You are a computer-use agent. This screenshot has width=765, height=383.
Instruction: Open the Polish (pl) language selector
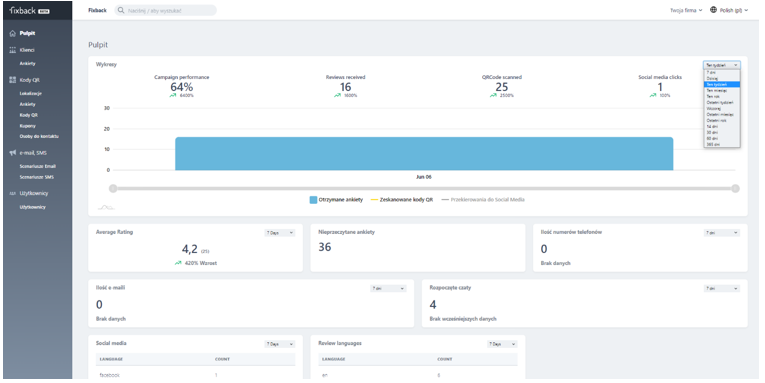tap(729, 10)
